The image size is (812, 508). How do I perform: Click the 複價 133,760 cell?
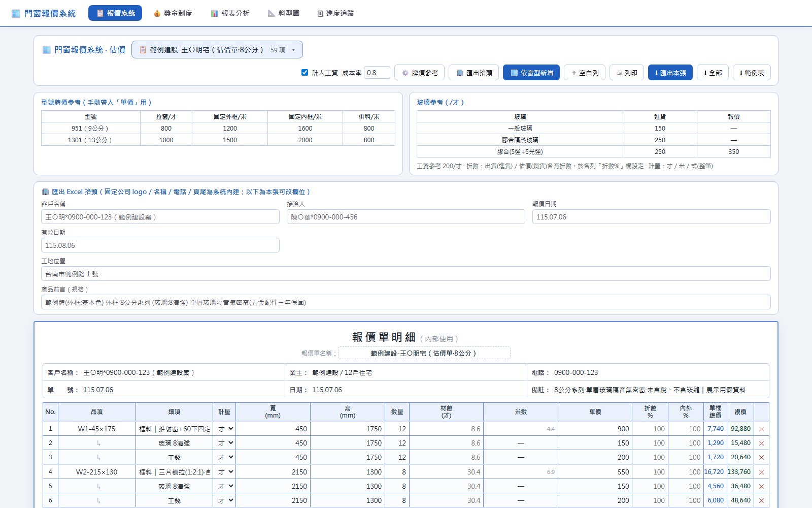click(x=739, y=472)
